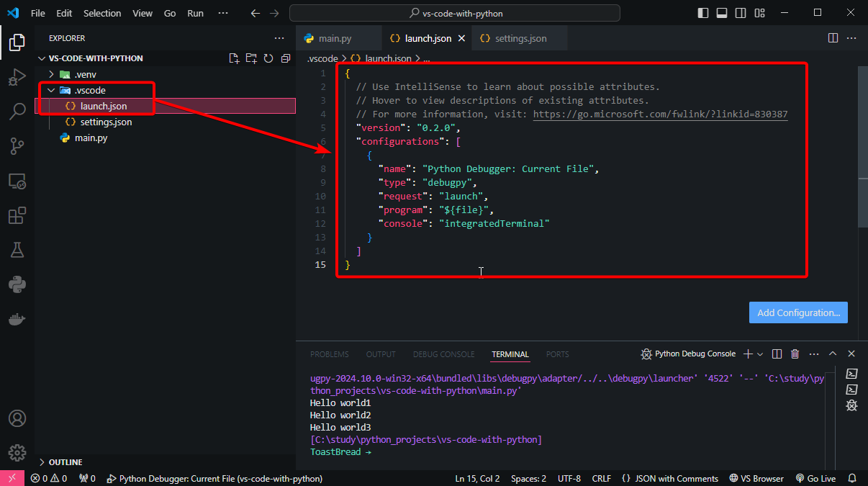This screenshot has width=868, height=486.
Task: Switch to PROBLEMS panel tab
Action: [330, 354]
